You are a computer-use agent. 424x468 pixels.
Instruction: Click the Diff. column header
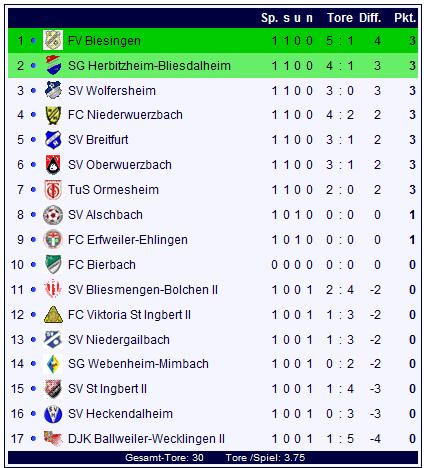click(x=370, y=18)
